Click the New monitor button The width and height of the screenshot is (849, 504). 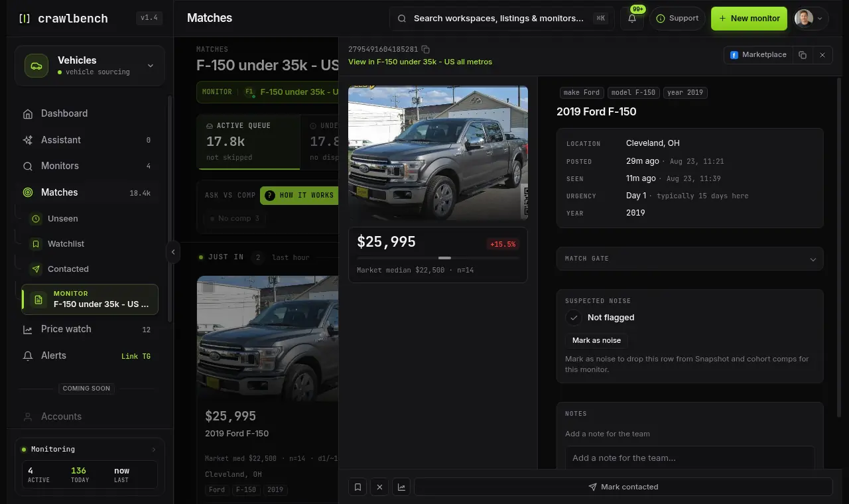pos(749,19)
